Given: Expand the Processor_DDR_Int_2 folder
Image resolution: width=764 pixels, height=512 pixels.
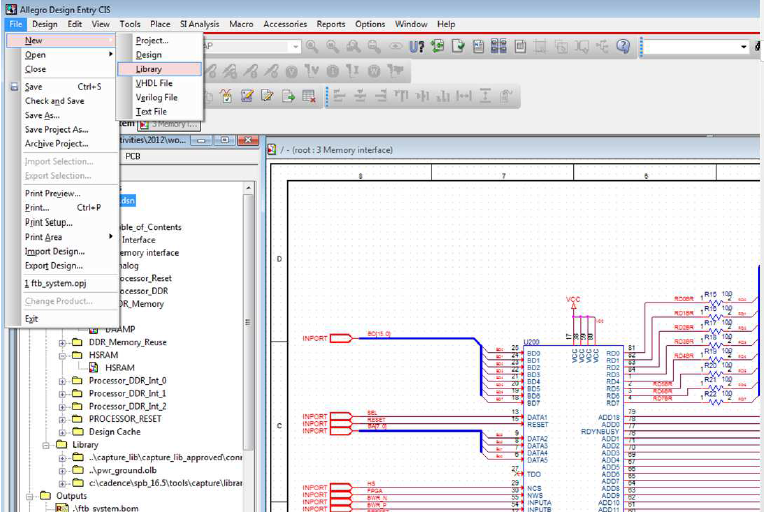Looking at the screenshot, I should [x=62, y=407].
